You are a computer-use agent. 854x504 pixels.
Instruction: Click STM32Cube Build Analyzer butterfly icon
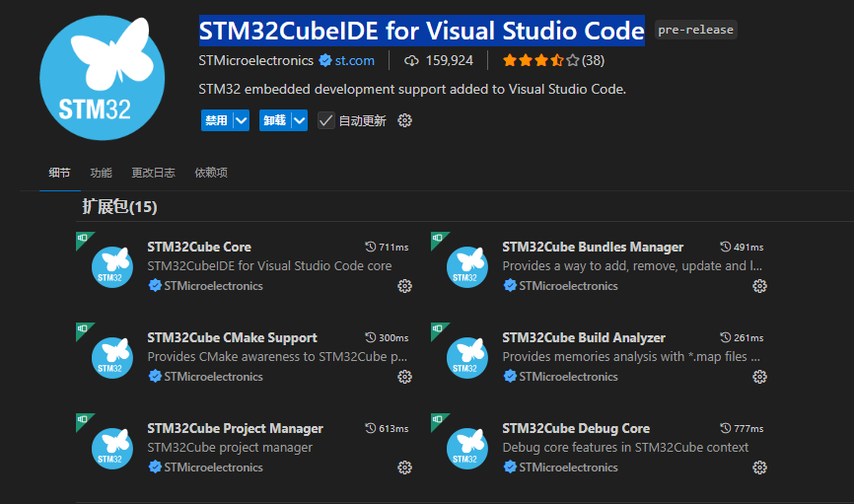coord(467,358)
